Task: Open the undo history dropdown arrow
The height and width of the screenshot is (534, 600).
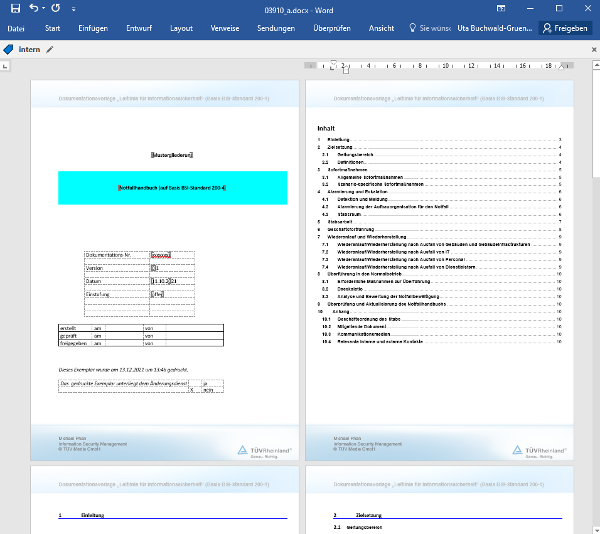Action: click(x=45, y=9)
